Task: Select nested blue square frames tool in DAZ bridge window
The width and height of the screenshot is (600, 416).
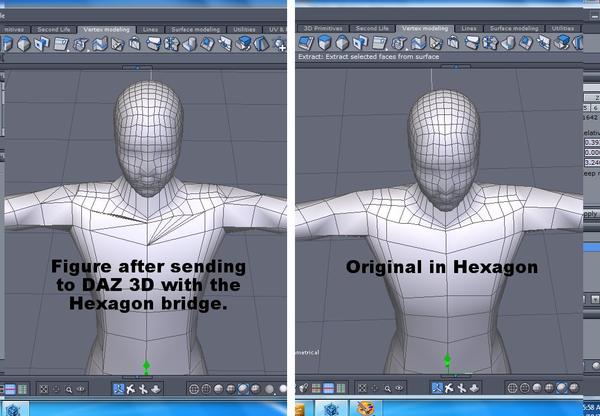Action: [x=42, y=44]
